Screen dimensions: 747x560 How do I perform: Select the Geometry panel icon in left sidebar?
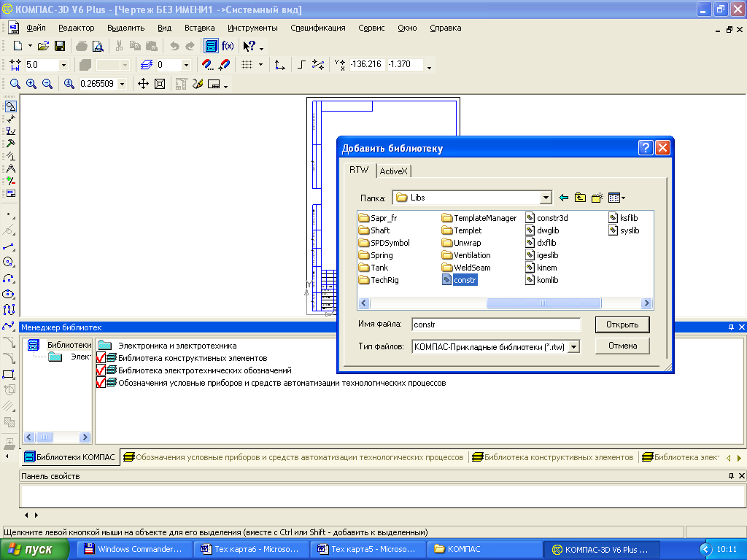10,106
